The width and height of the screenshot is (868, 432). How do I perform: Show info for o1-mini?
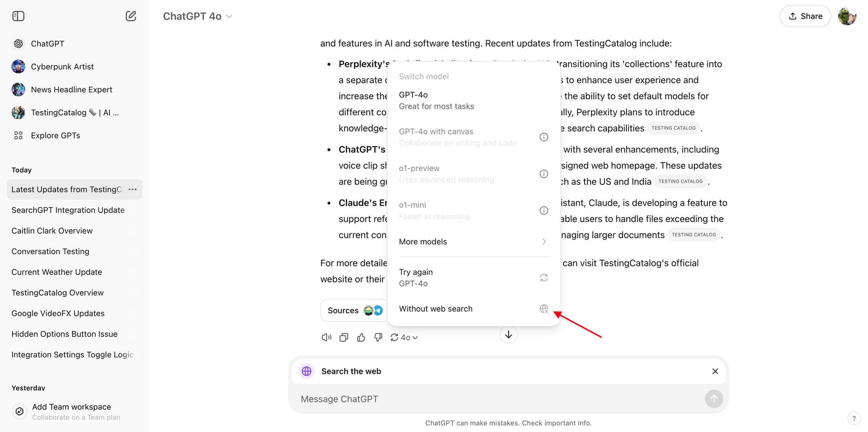point(544,210)
